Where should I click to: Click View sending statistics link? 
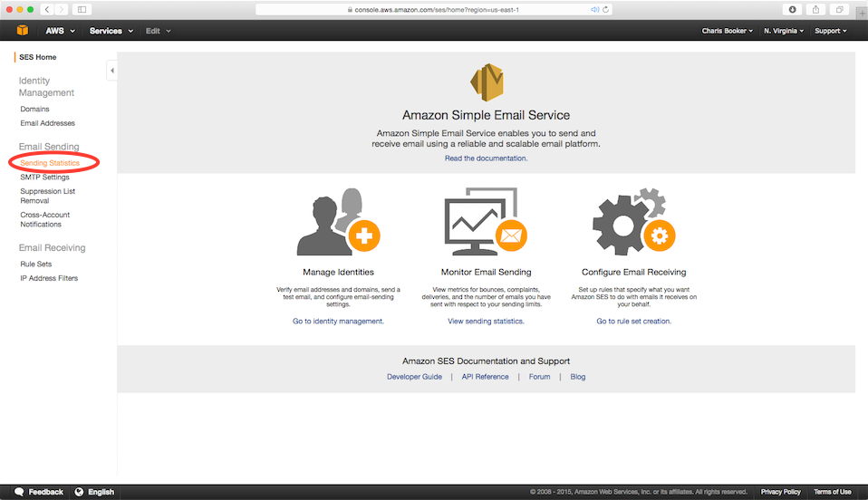pos(486,322)
